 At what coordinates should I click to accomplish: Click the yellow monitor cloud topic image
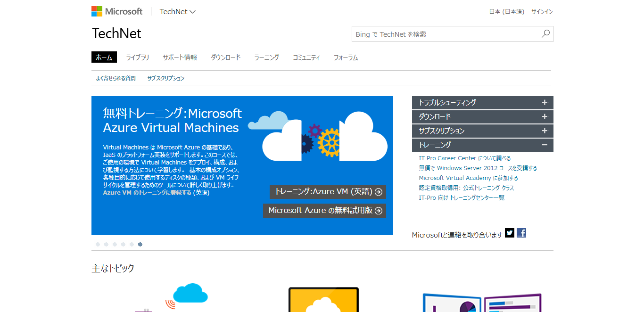click(323, 300)
